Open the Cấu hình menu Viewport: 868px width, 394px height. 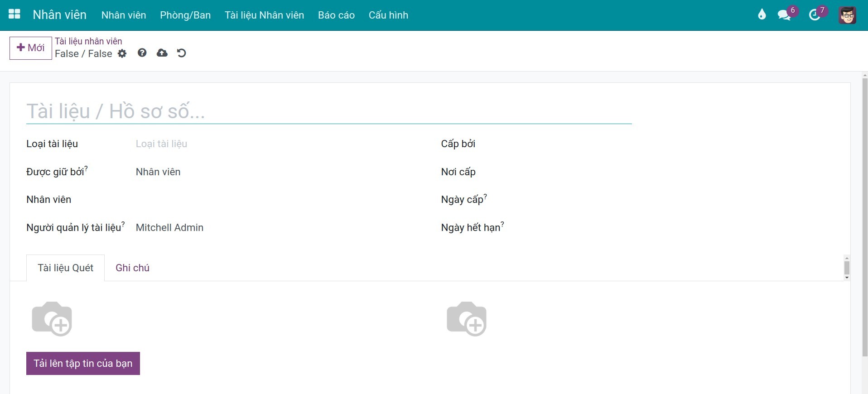388,15
